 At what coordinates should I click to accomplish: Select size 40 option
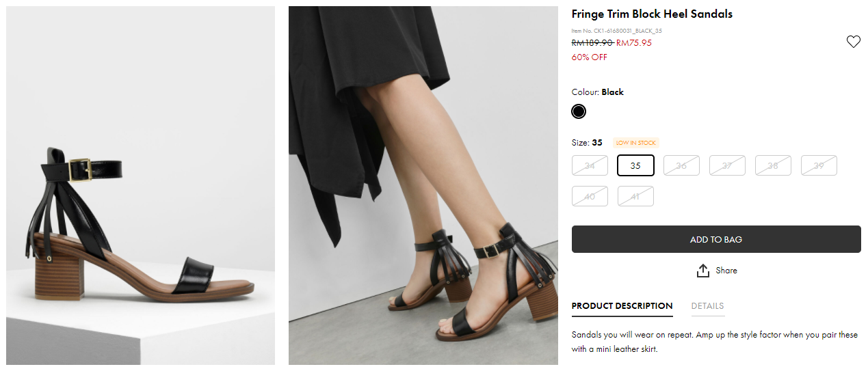[590, 196]
